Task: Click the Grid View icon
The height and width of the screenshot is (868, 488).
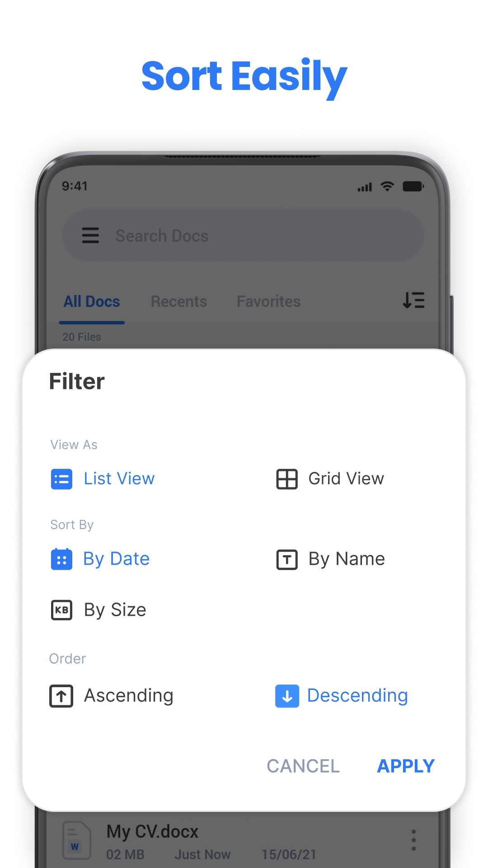Action: pyautogui.click(x=287, y=479)
